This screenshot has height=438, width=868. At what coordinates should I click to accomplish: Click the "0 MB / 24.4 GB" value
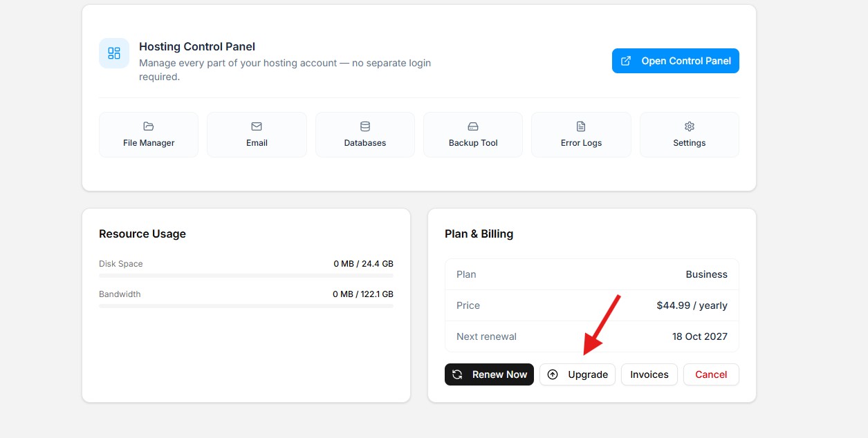(x=363, y=264)
